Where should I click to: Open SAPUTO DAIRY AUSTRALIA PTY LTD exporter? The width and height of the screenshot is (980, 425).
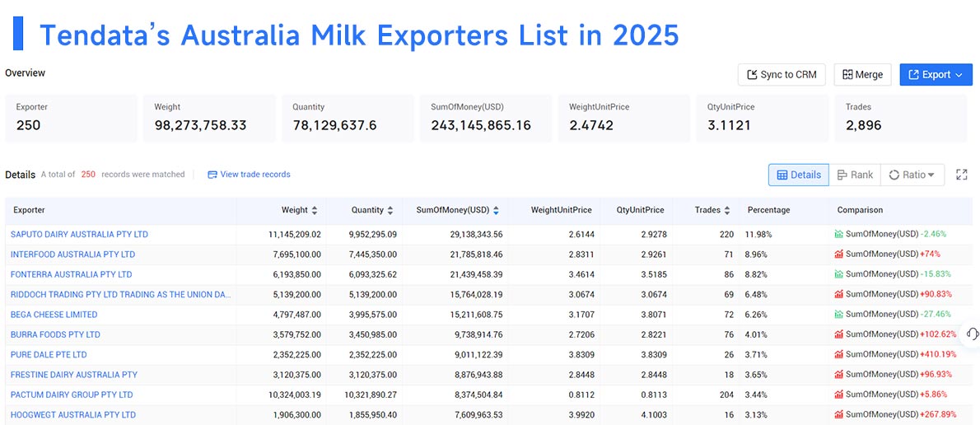[79, 235]
